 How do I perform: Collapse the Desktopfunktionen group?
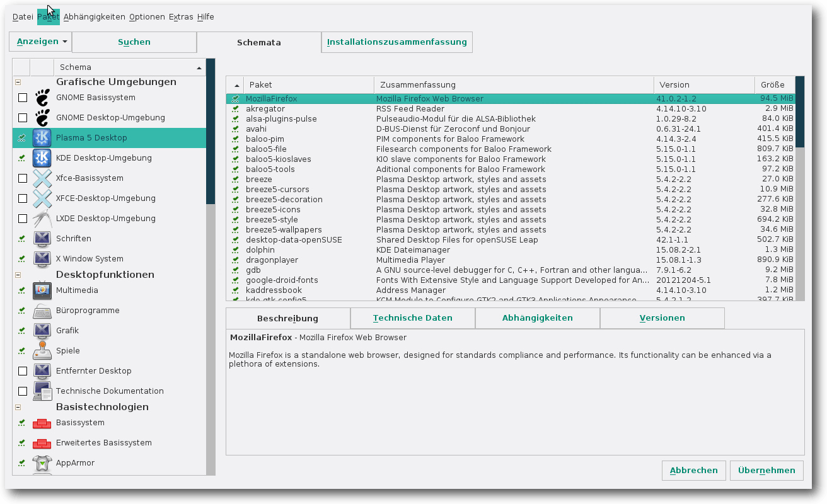coord(18,275)
